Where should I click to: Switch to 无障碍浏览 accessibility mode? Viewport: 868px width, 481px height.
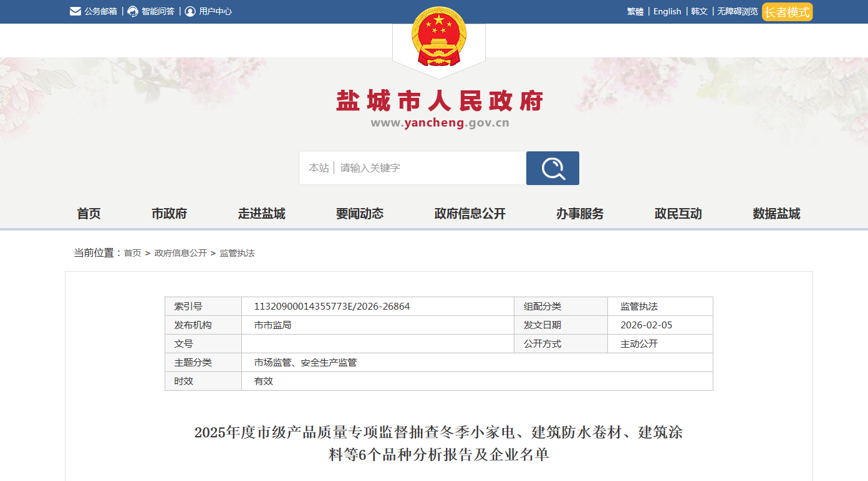(x=736, y=11)
